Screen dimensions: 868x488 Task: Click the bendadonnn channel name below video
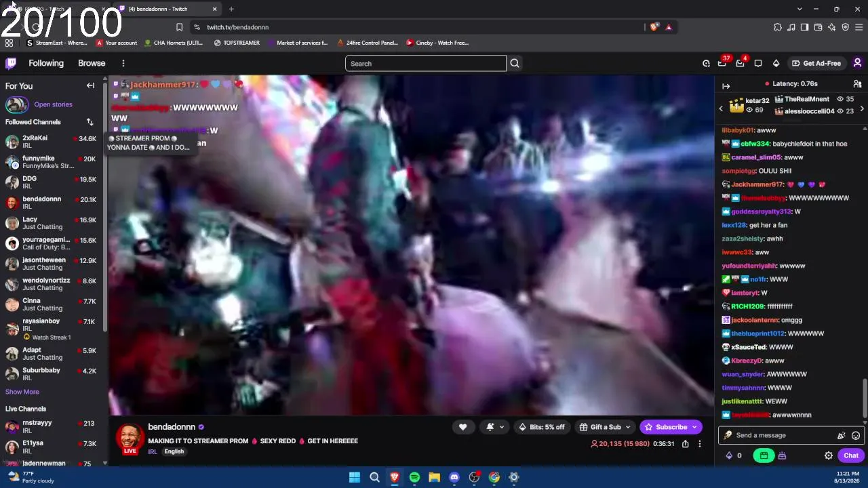[172, 427]
